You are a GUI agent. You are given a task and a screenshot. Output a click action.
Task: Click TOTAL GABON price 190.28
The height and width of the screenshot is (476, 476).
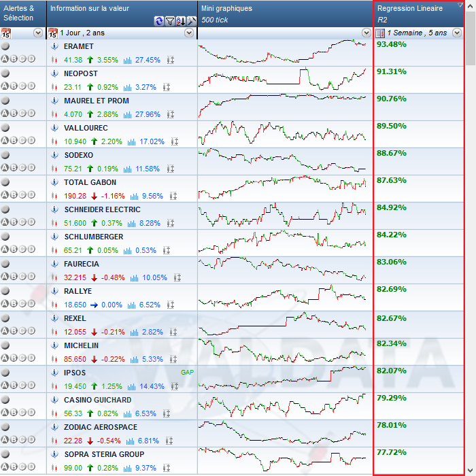[75, 196]
